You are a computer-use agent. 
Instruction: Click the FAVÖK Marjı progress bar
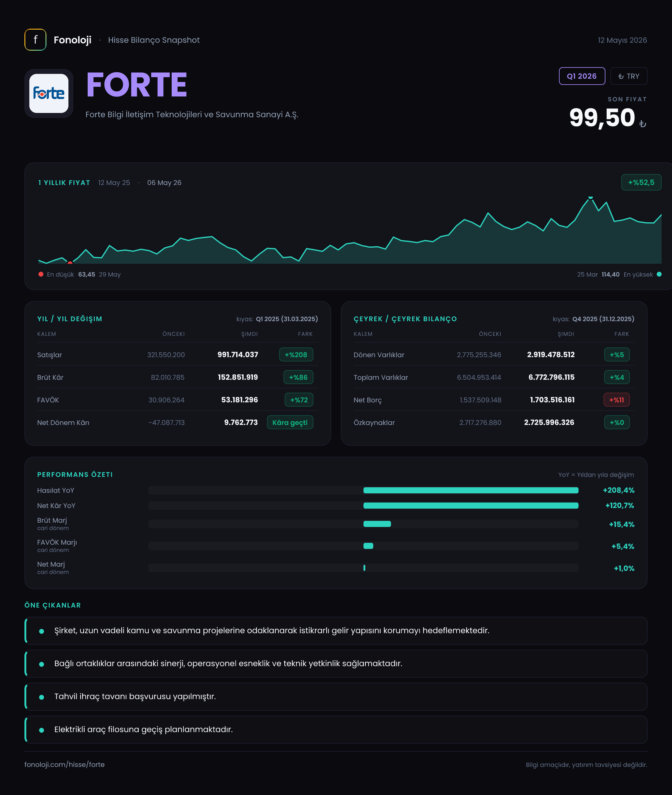363,546
